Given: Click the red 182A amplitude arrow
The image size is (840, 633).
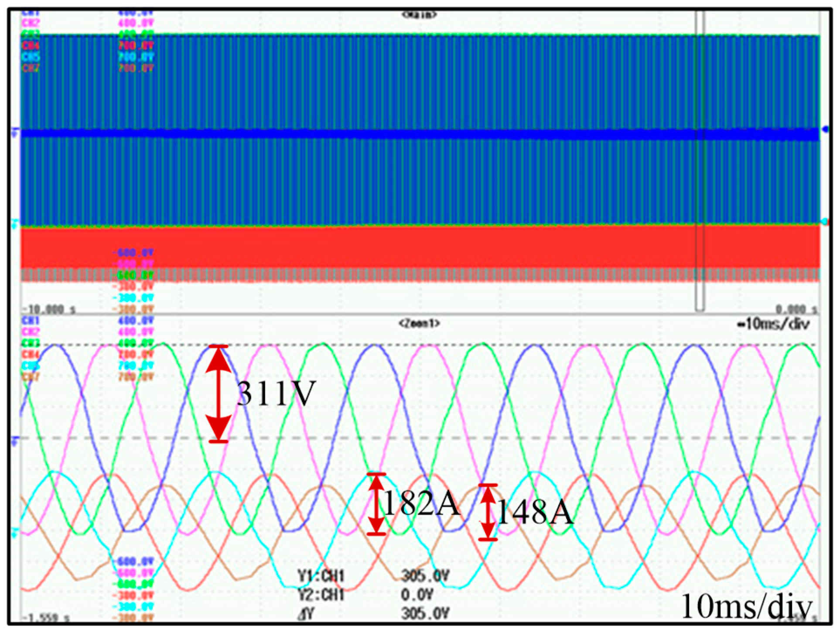Looking at the screenshot, I should tap(376, 504).
